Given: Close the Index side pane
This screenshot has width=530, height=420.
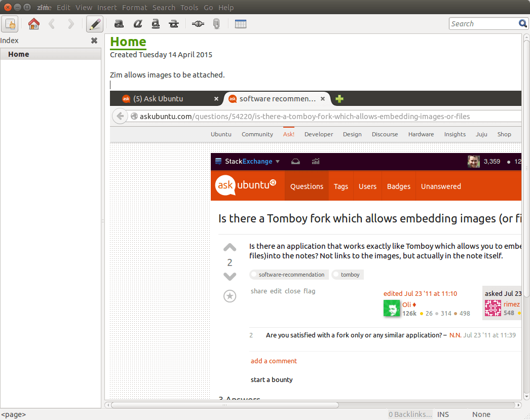Looking at the screenshot, I should click(94, 41).
